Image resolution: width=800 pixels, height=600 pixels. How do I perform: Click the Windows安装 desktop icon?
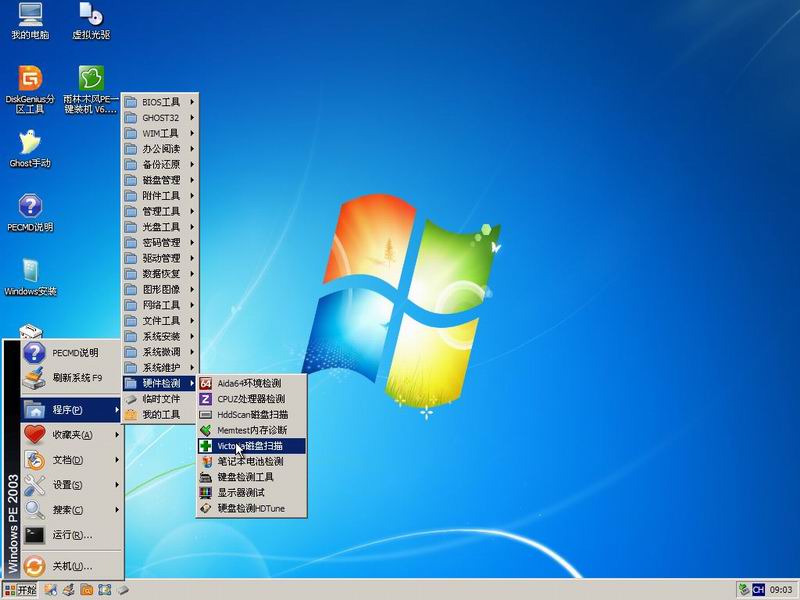[30, 273]
